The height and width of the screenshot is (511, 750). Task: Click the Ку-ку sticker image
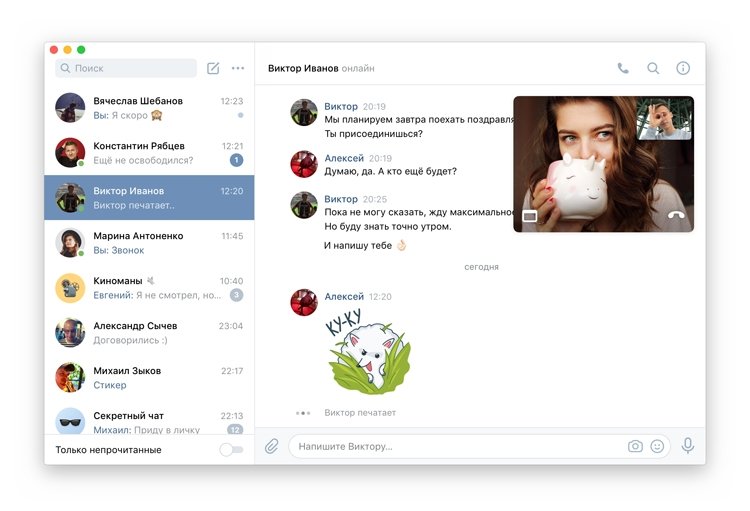pyautogui.click(x=368, y=352)
